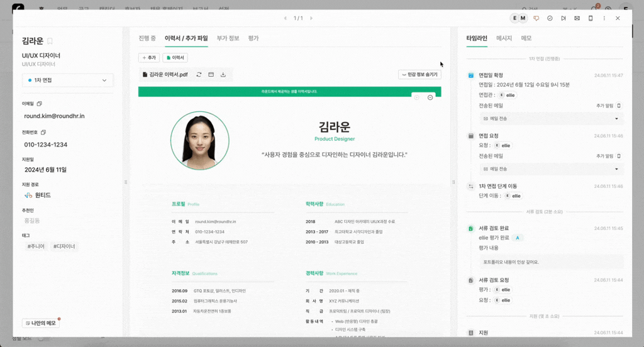This screenshot has height=347, width=644.
Task: Open the mail envelope icon in the header
Action: tap(577, 18)
